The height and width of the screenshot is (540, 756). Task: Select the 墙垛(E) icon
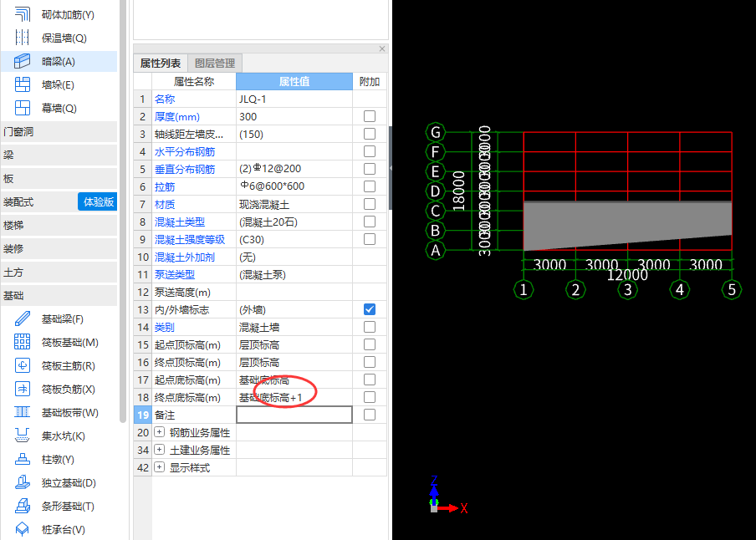(23, 85)
